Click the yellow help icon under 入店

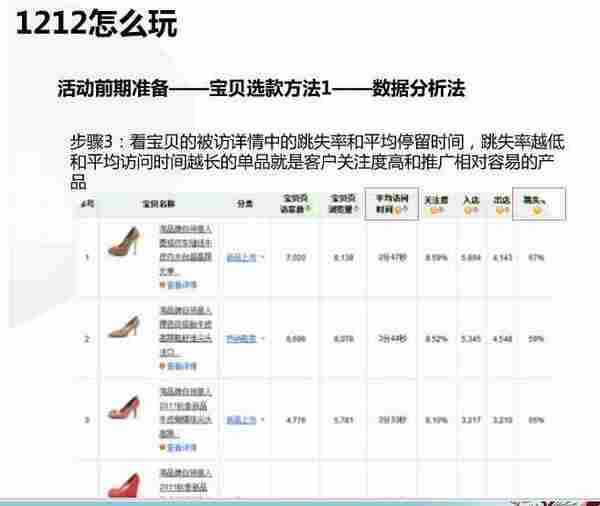pyautogui.click(x=468, y=210)
